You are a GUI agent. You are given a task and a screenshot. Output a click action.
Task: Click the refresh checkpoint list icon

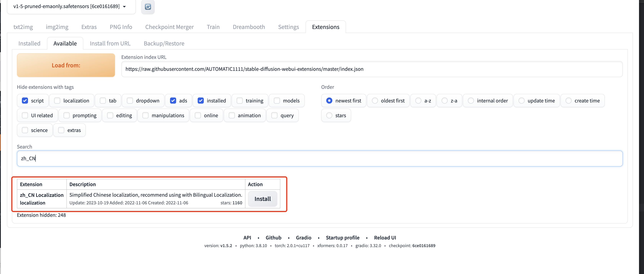(148, 7)
